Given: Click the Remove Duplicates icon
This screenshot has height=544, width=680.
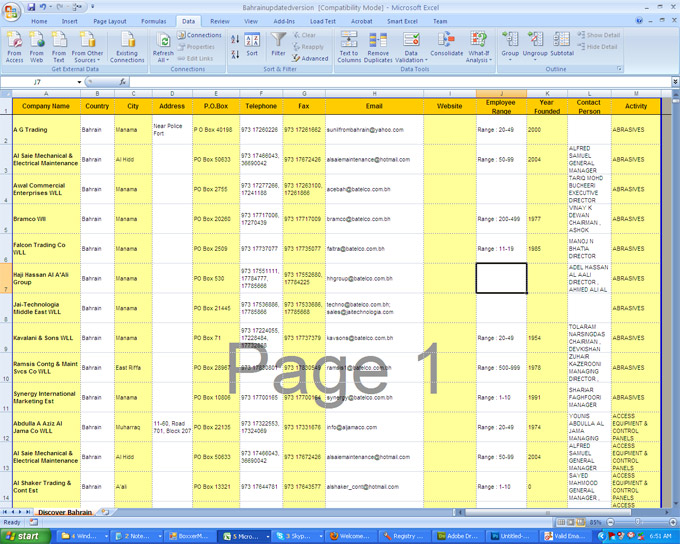Looking at the screenshot, I should (x=378, y=46).
